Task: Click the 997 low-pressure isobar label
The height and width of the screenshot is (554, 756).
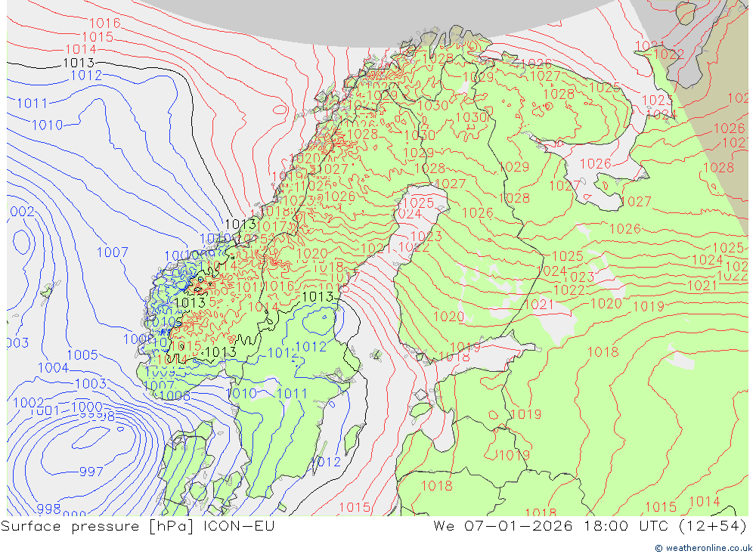Action: tap(91, 471)
